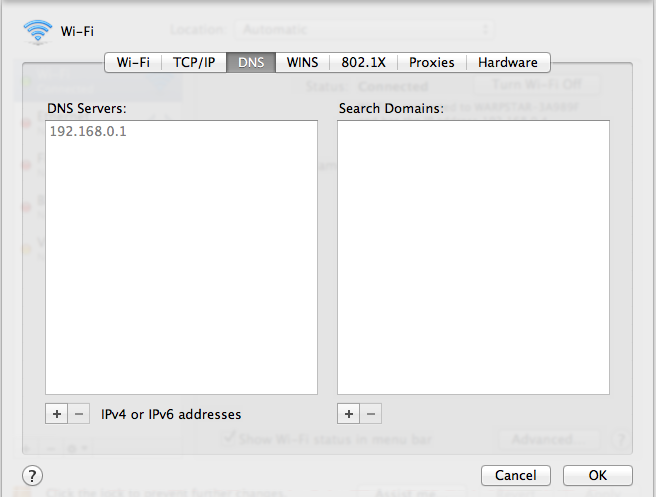Screen dimensions: 656x497
Task: Remove DNS server with minus button
Action: [x=79, y=414]
